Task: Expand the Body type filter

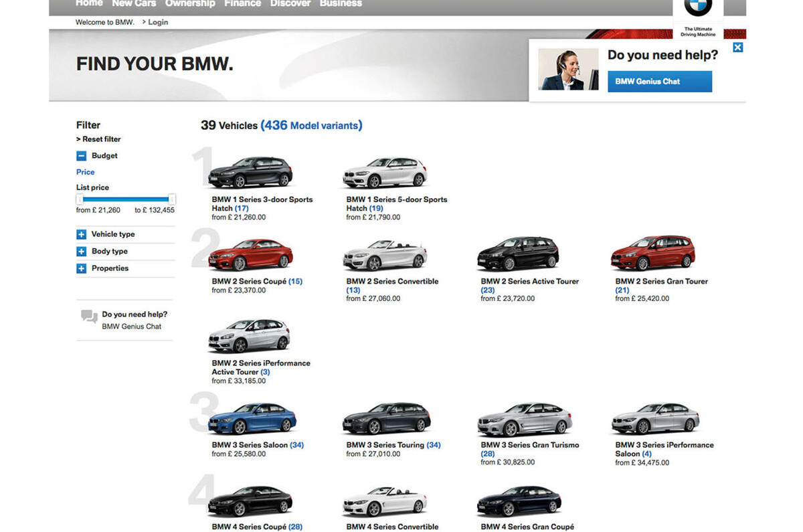Action: [82, 251]
